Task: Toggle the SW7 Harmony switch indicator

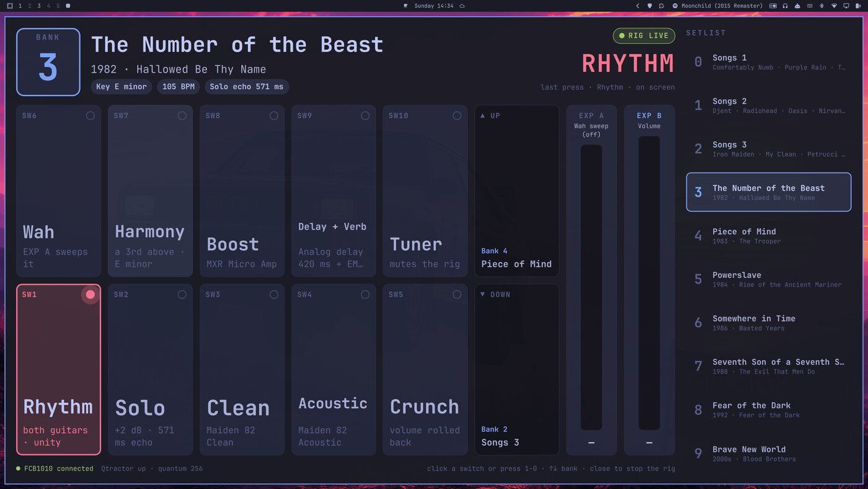Action: coord(182,115)
